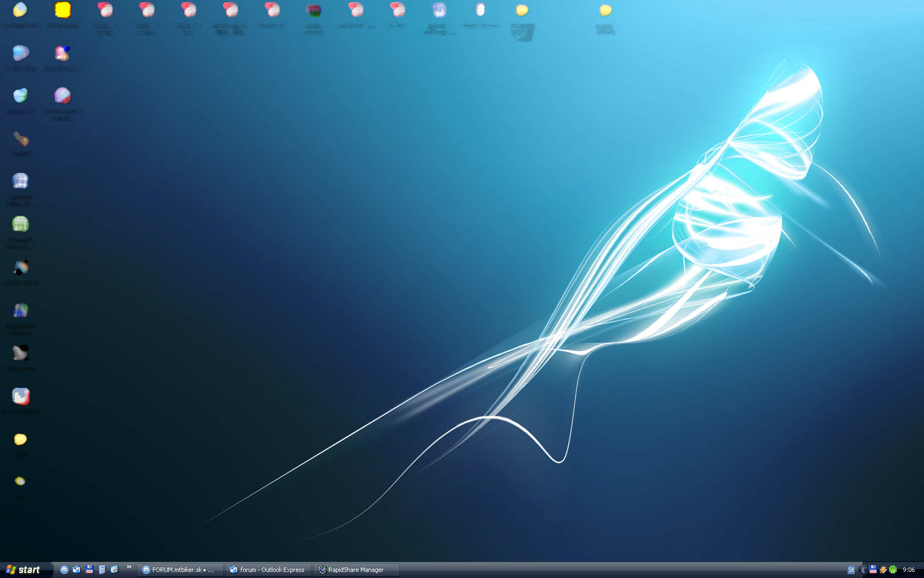Bring up RapidShare Manager from taskbar
The width and height of the screenshot is (924, 578).
(x=355, y=570)
